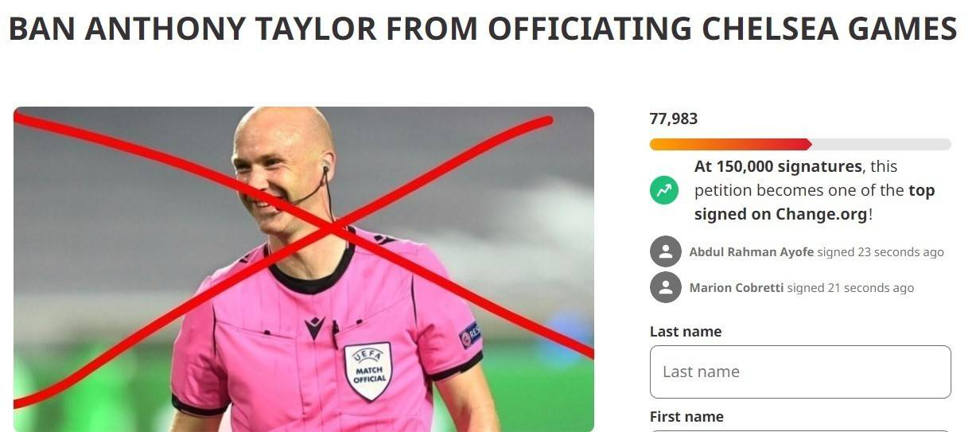Focus the Last name input field
The width and height of the screenshot is (980, 432).
point(800,372)
